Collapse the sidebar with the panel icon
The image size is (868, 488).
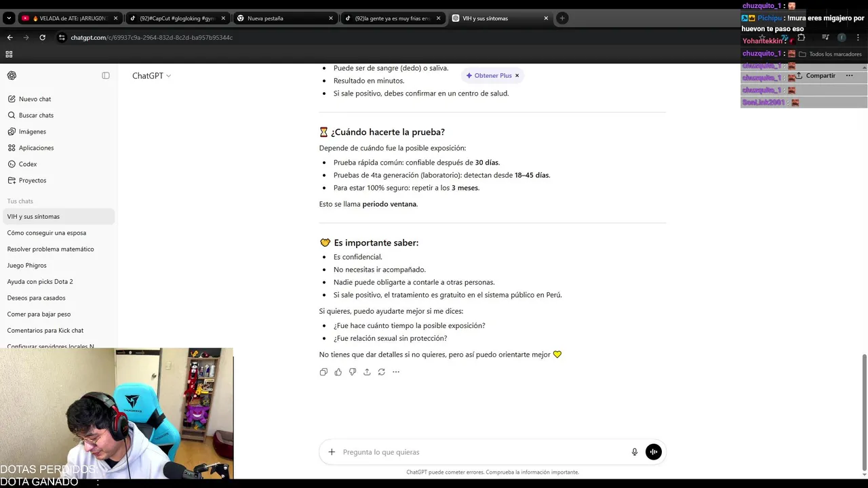106,76
